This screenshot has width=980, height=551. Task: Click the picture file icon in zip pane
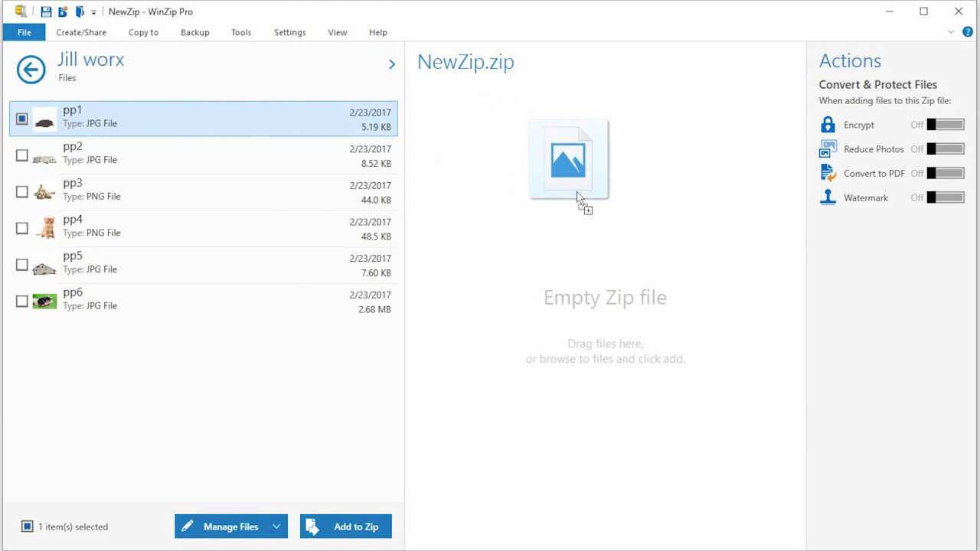click(x=568, y=160)
